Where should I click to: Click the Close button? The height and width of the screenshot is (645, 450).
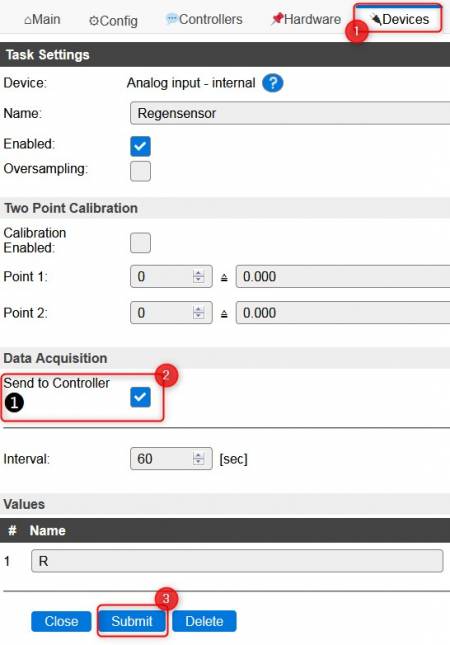pos(61,621)
